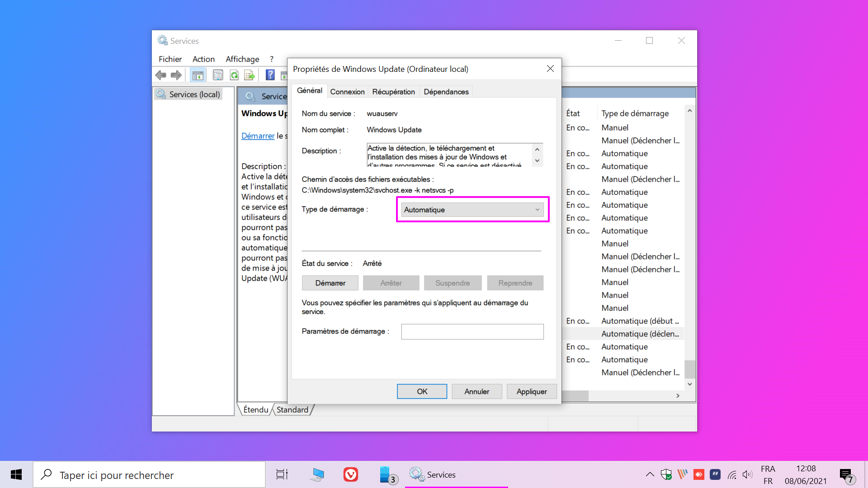The image size is (868, 488).
Task: Click the 'wuauserv' service name text
Action: point(382,113)
